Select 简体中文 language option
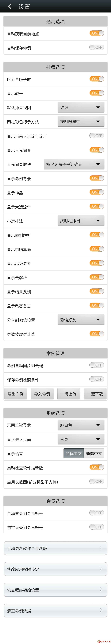 pyautogui.click(x=74, y=454)
